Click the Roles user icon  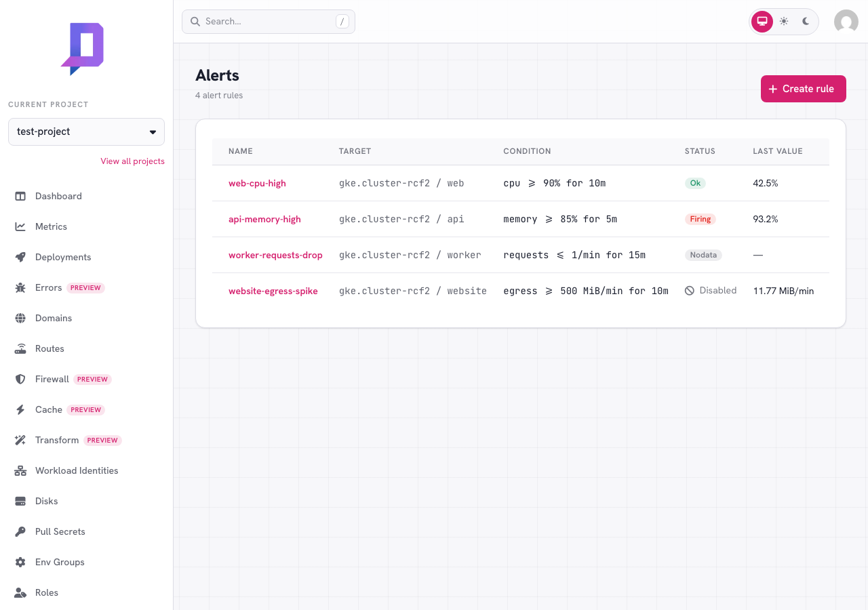[x=20, y=592]
